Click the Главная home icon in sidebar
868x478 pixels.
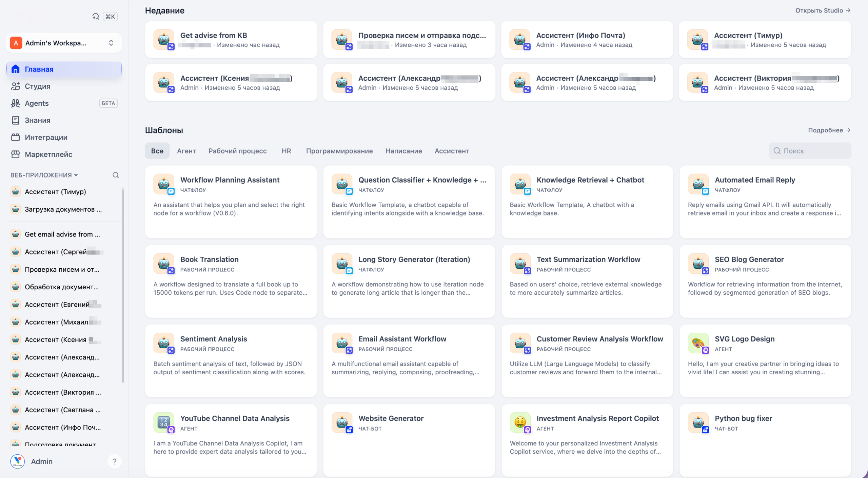tap(16, 69)
